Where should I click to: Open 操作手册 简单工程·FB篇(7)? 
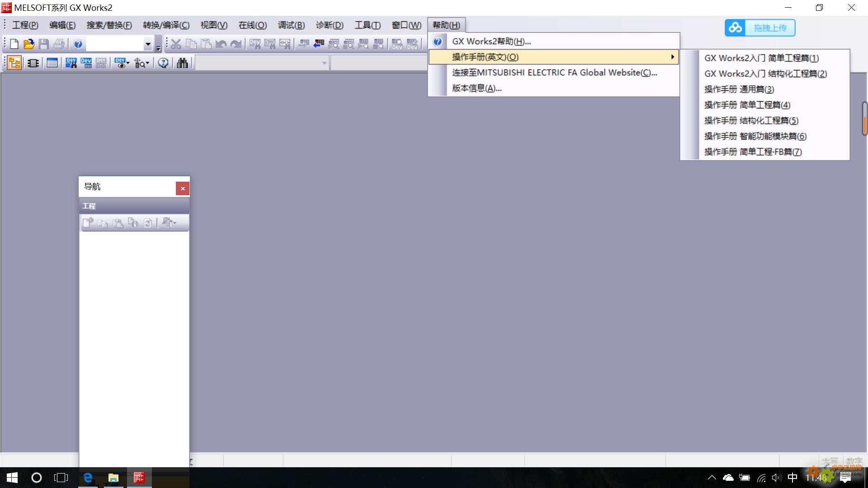point(765,152)
